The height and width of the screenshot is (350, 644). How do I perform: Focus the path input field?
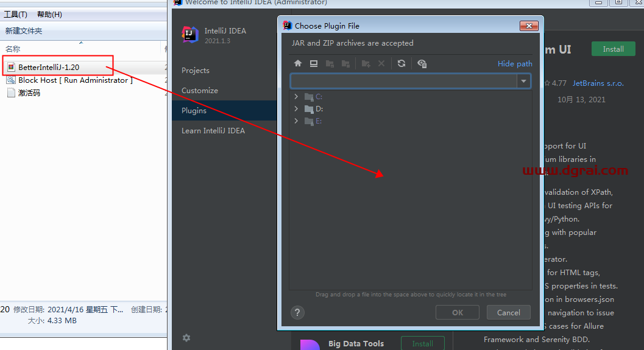[404, 81]
